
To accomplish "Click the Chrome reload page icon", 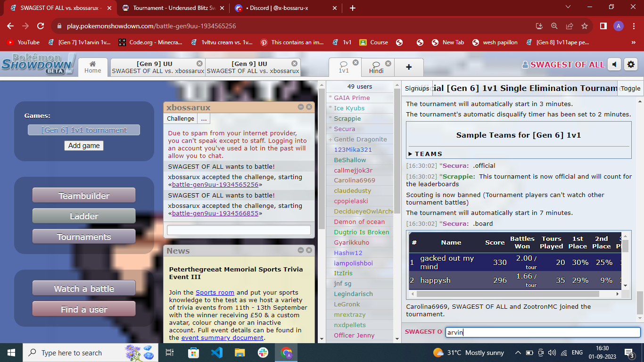I will tap(41, 26).
